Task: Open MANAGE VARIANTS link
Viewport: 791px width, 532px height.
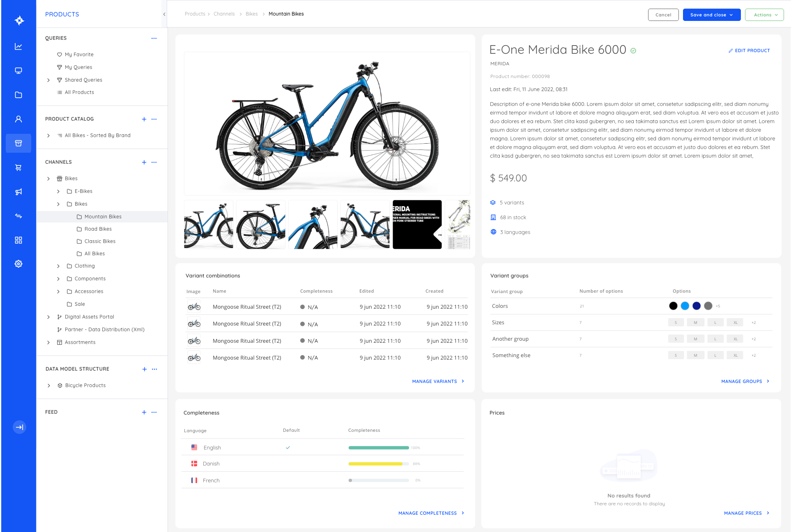Action: 438,381
